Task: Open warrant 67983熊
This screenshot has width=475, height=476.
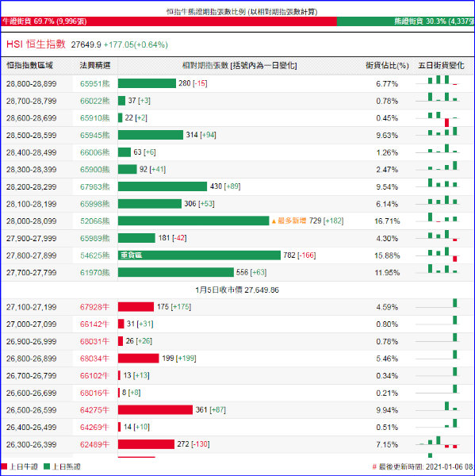Action: 94,186
